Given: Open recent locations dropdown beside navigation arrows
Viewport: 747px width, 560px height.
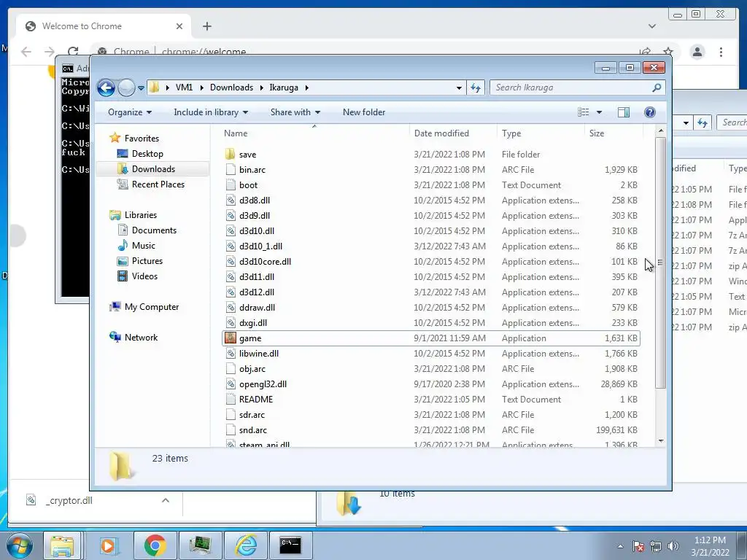Looking at the screenshot, I should pos(141,88).
